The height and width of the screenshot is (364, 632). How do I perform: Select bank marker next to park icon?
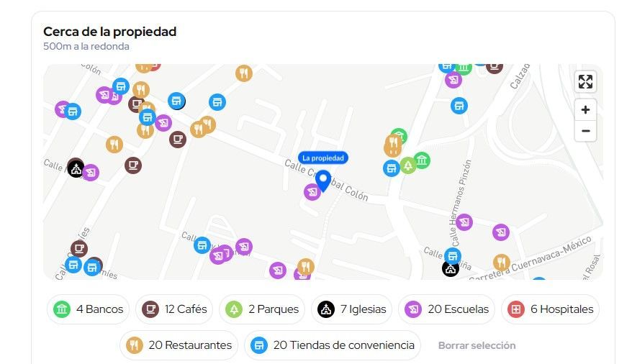pyautogui.click(x=422, y=160)
